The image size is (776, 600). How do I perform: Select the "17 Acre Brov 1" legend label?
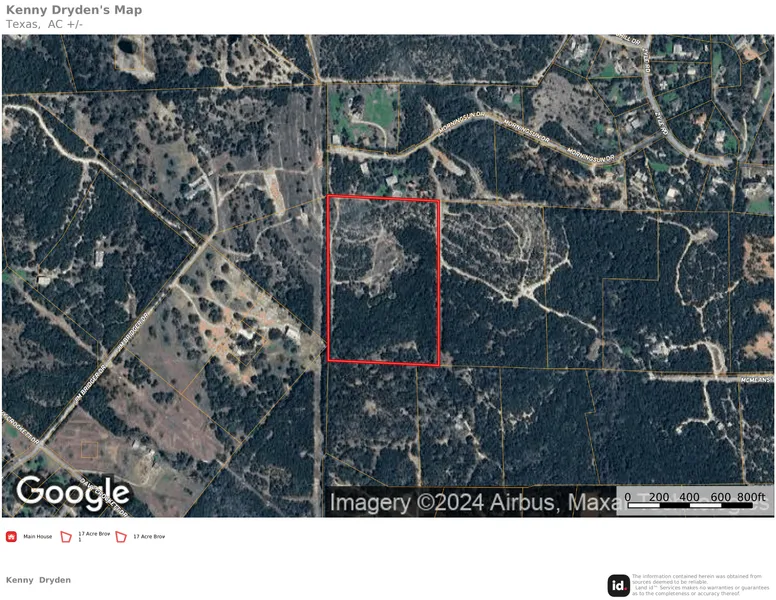pyautogui.click(x=94, y=537)
